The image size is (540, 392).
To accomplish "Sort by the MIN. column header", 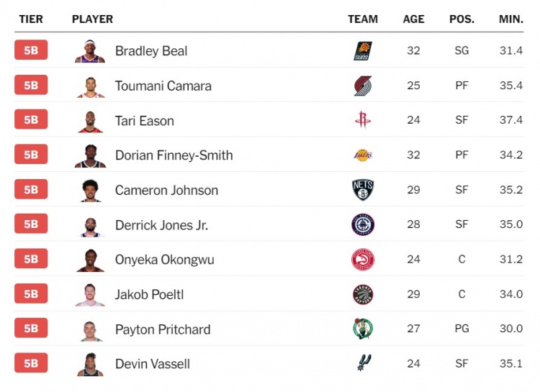I will [x=510, y=19].
